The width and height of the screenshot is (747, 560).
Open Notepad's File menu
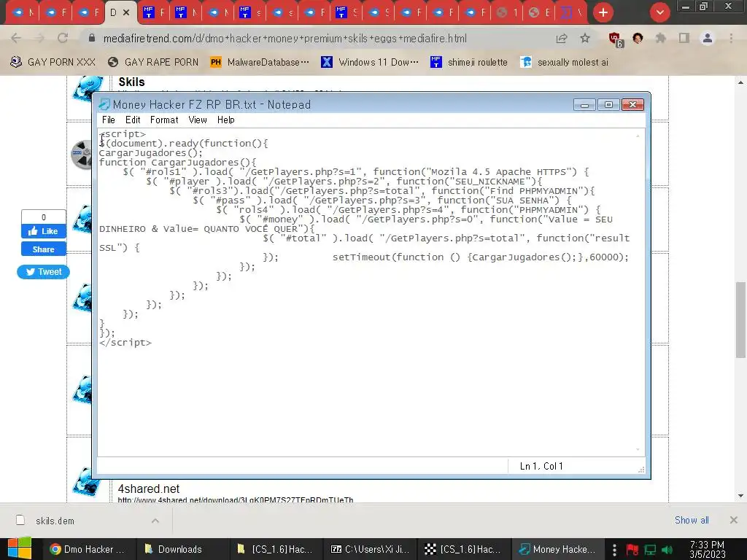coord(108,120)
